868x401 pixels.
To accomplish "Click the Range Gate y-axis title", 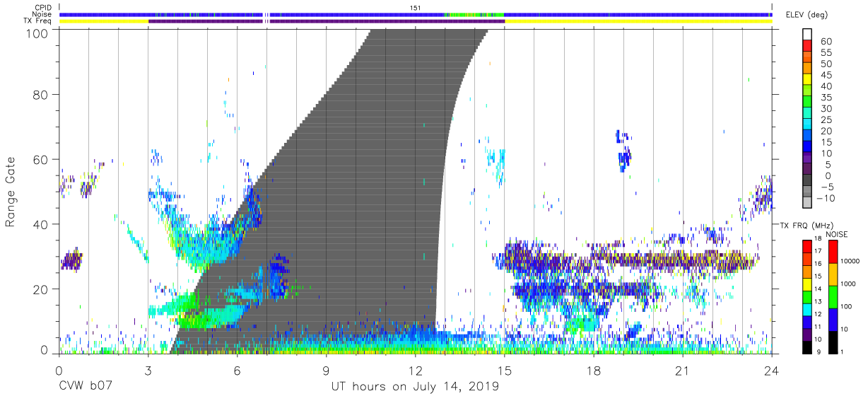I will click(x=11, y=191).
